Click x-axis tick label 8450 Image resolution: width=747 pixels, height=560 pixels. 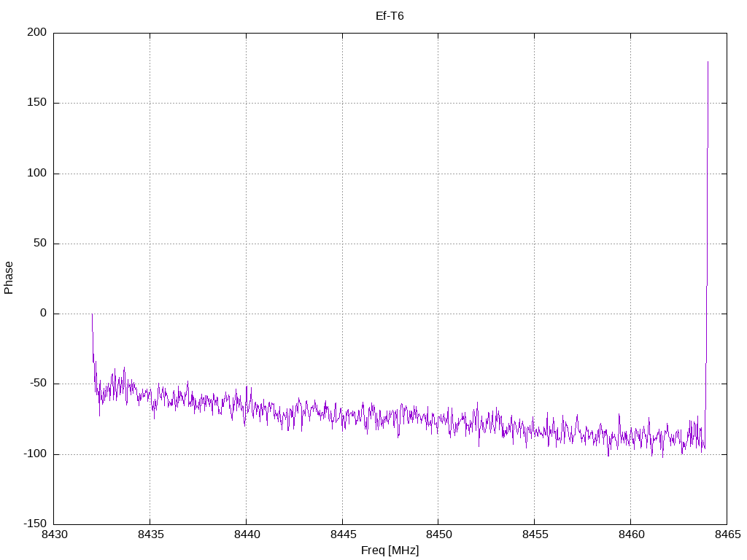[438, 534]
